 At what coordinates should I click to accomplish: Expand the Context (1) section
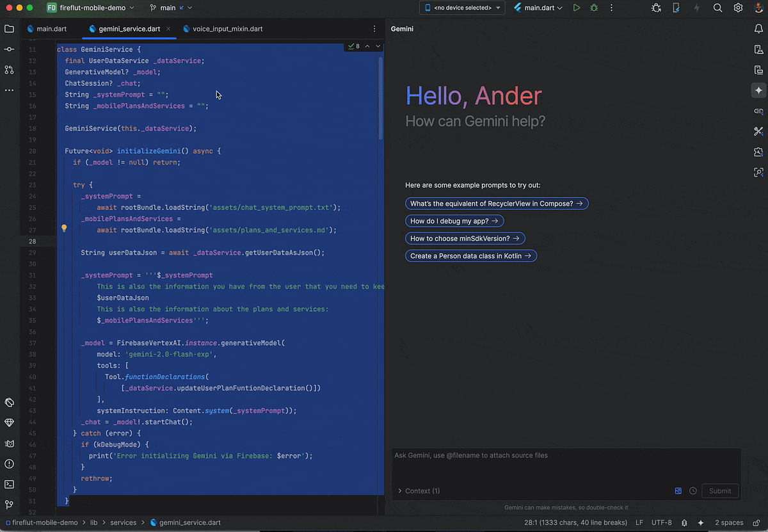pos(419,491)
